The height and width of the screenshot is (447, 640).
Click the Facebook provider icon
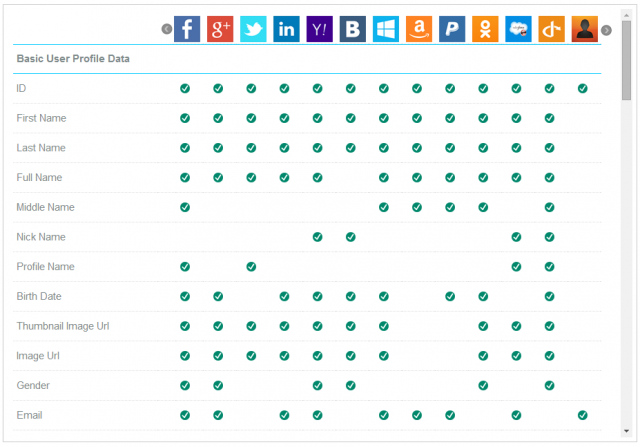(x=186, y=29)
